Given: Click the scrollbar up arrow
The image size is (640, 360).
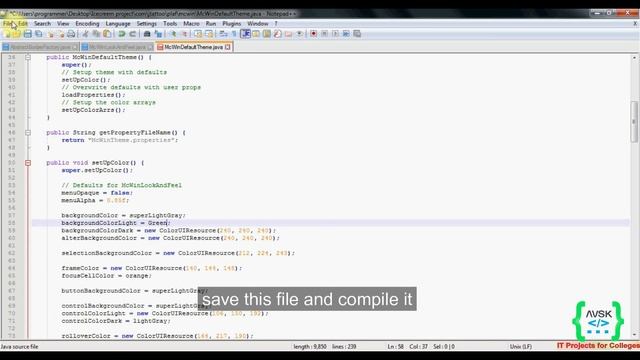Looking at the screenshot, I should tap(634, 58).
